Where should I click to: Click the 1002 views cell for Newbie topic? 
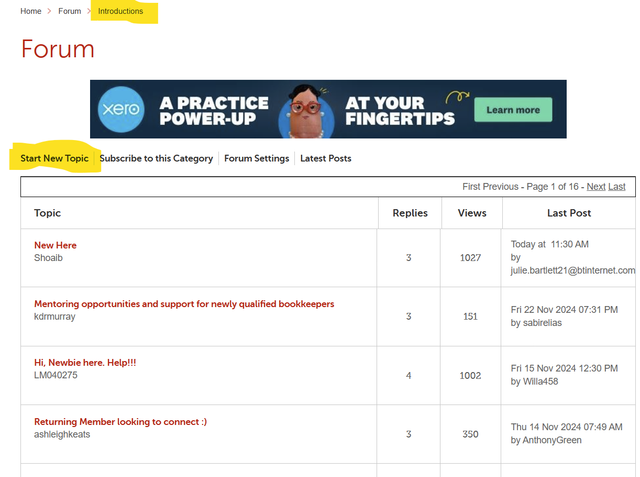pos(470,375)
